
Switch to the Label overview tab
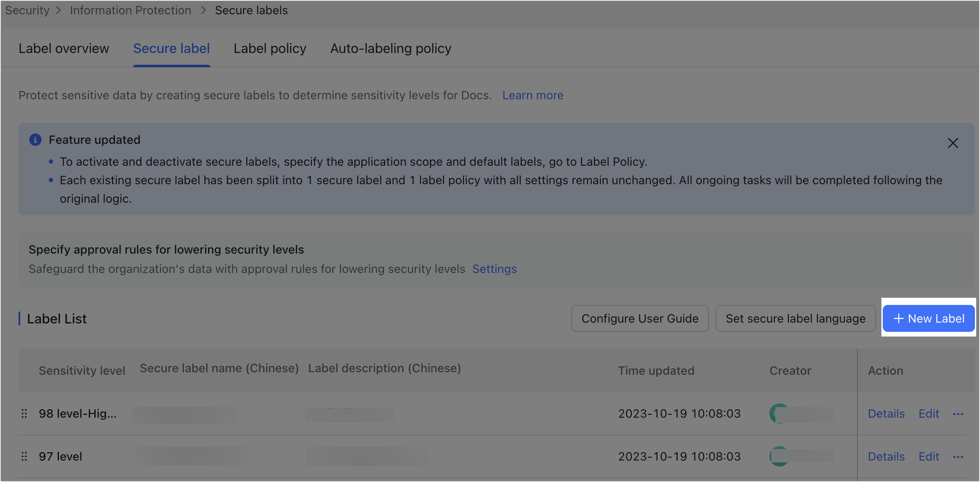(64, 48)
